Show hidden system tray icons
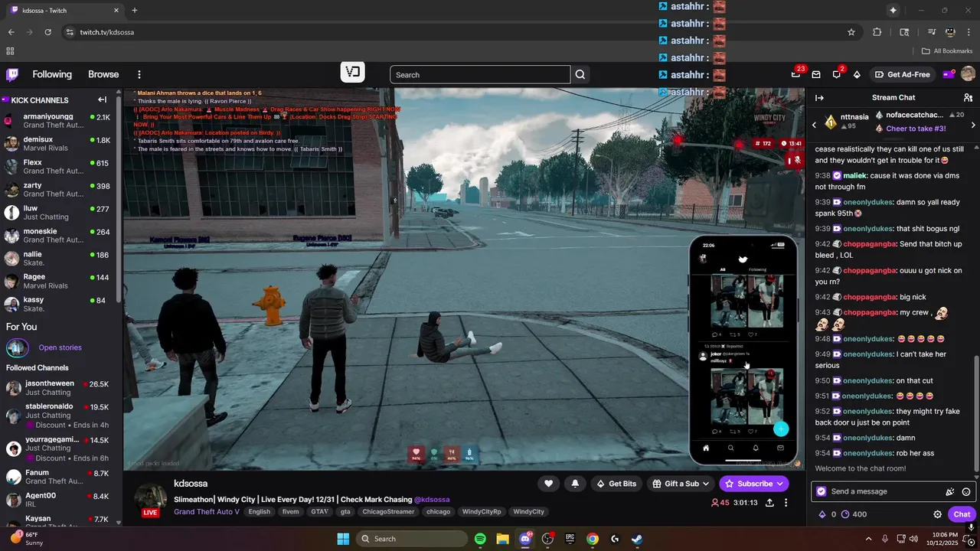The width and height of the screenshot is (980, 551). click(x=867, y=539)
